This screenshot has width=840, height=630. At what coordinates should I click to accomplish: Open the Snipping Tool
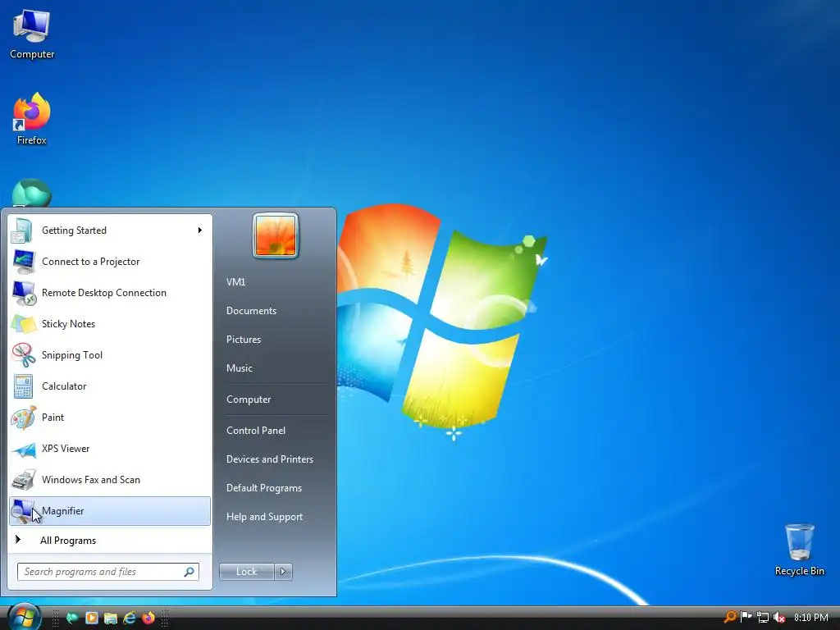109,354
